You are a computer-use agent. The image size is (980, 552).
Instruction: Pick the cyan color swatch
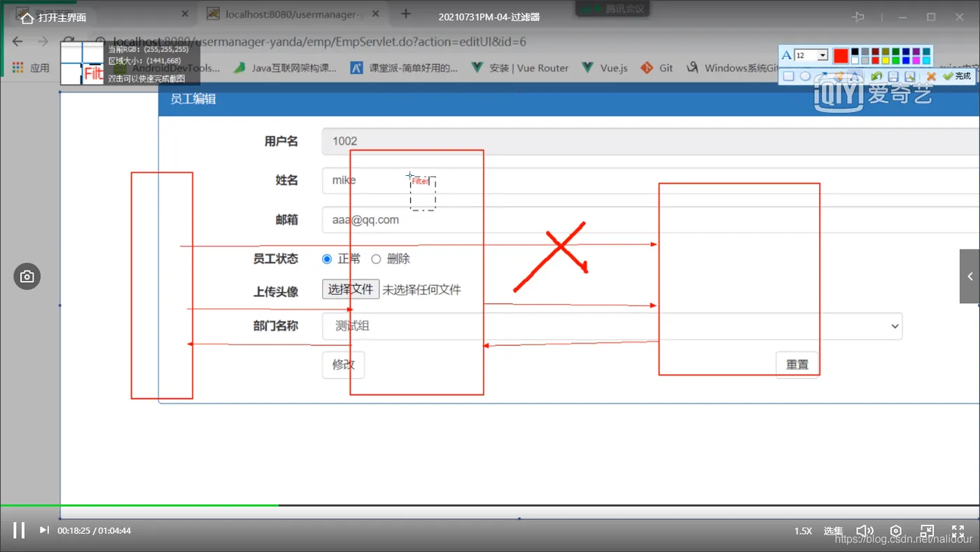pos(927,61)
